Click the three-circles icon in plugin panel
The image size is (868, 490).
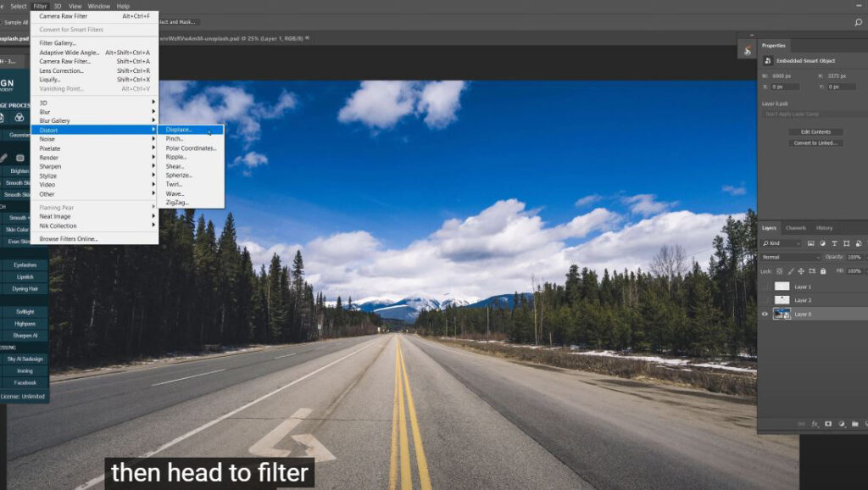tap(19, 117)
